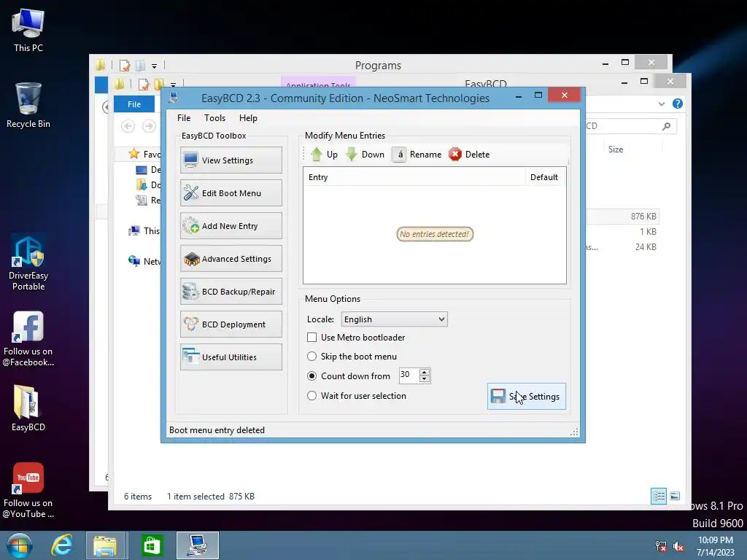Select the EasyBCD folder on desktop
This screenshot has height=560, width=747.
(28, 408)
